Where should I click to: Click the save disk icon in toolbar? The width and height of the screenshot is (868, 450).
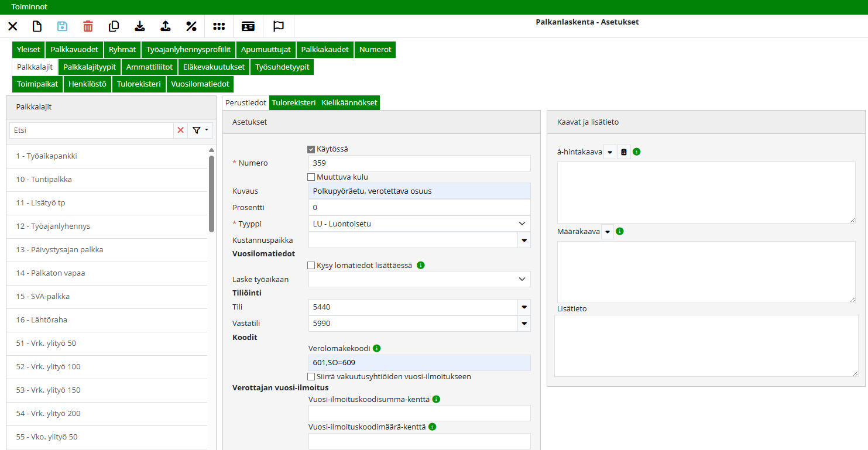click(x=62, y=26)
